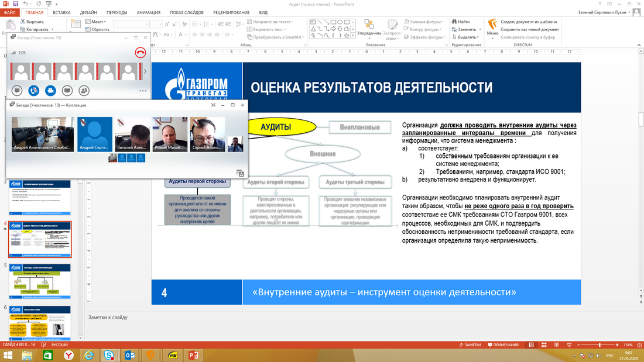Open the participants list button

[84, 90]
